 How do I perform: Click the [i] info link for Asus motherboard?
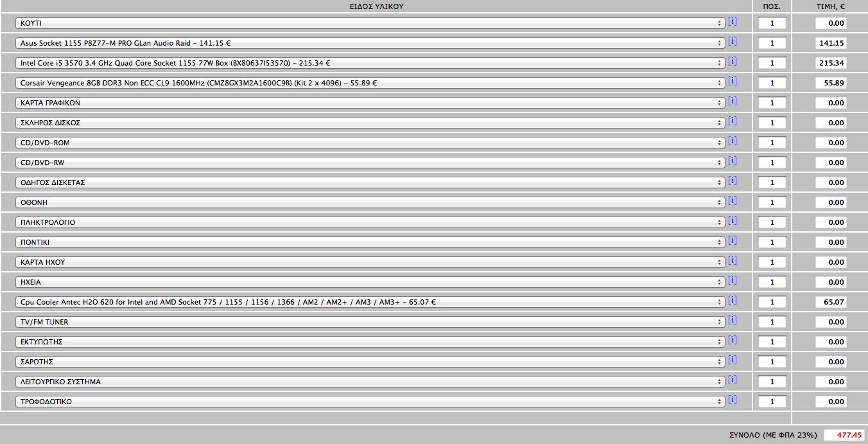point(733,41)
